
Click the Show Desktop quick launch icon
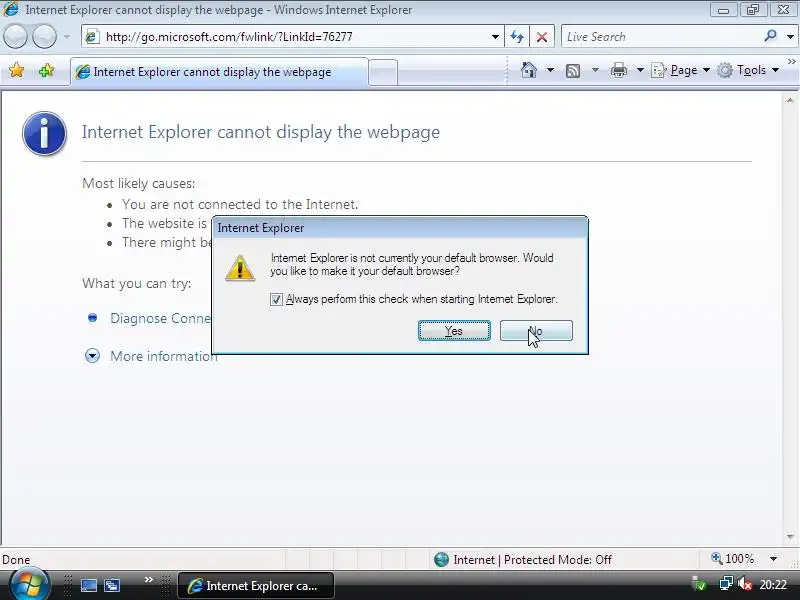(89, 585)
